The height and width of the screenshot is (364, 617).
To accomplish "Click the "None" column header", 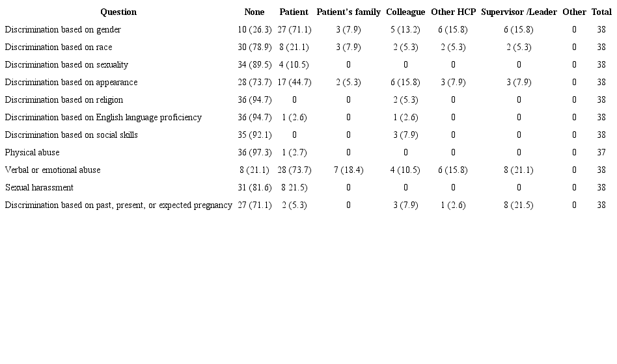I will (x=254, y=12).
